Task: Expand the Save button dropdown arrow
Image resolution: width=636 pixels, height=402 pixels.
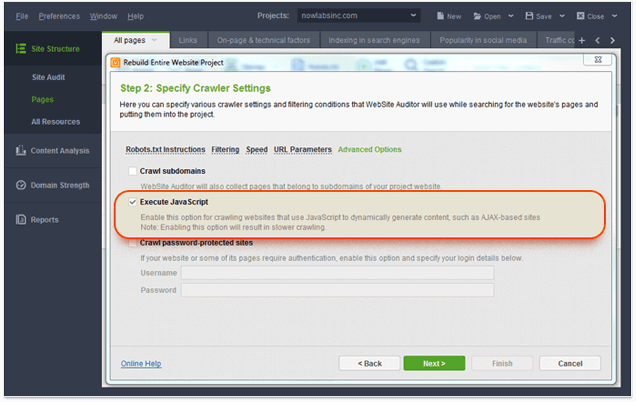Action: [562, 16]
